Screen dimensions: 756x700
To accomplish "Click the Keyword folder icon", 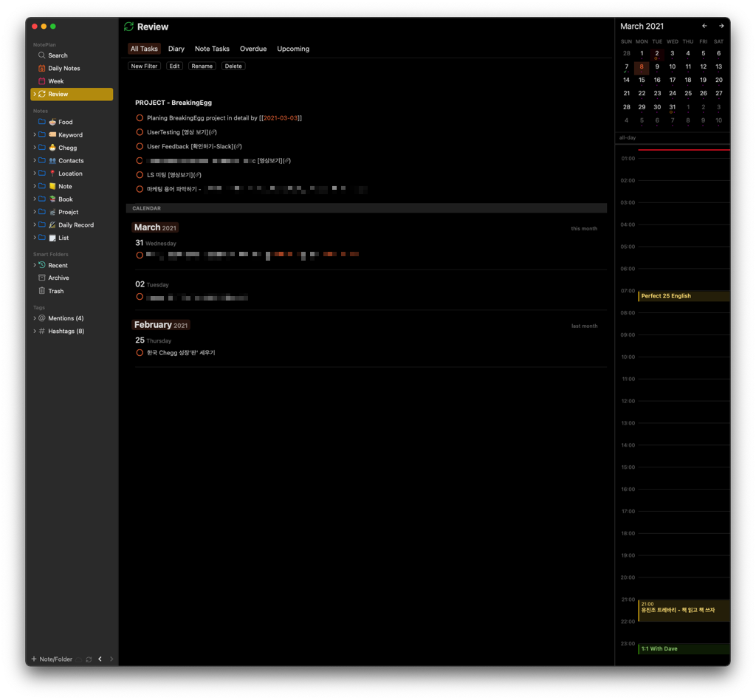I will 42,134.
